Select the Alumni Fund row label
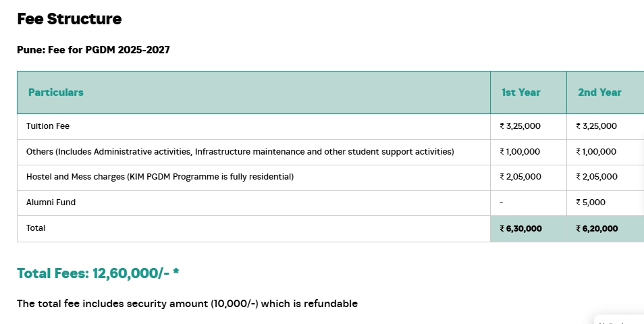The image size is (644, 324). (x=51, y=202)
